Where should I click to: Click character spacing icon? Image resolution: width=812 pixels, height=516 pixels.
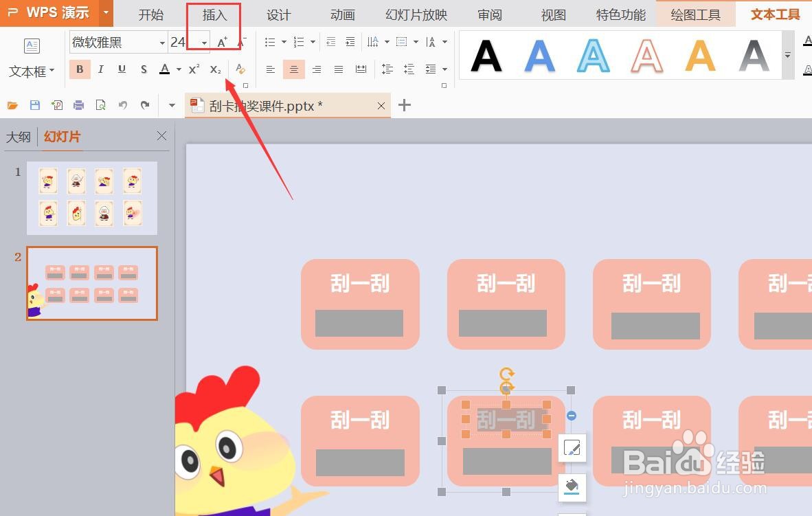tap(431, 42)
